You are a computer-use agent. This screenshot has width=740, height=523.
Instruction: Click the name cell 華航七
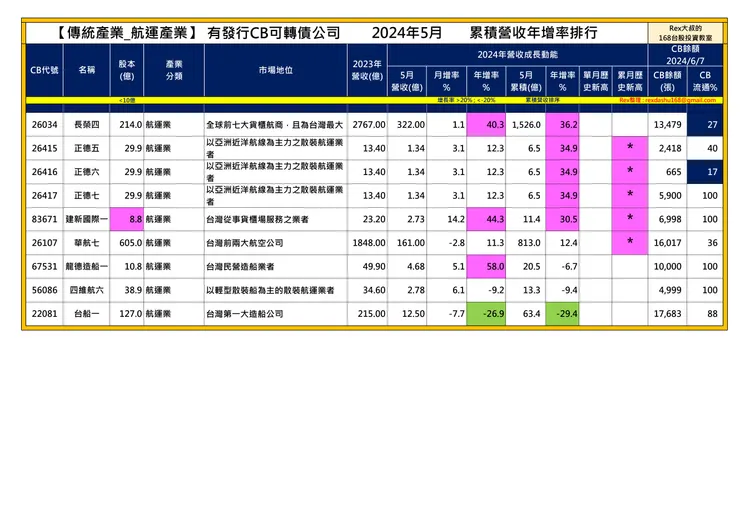point(86,243)
